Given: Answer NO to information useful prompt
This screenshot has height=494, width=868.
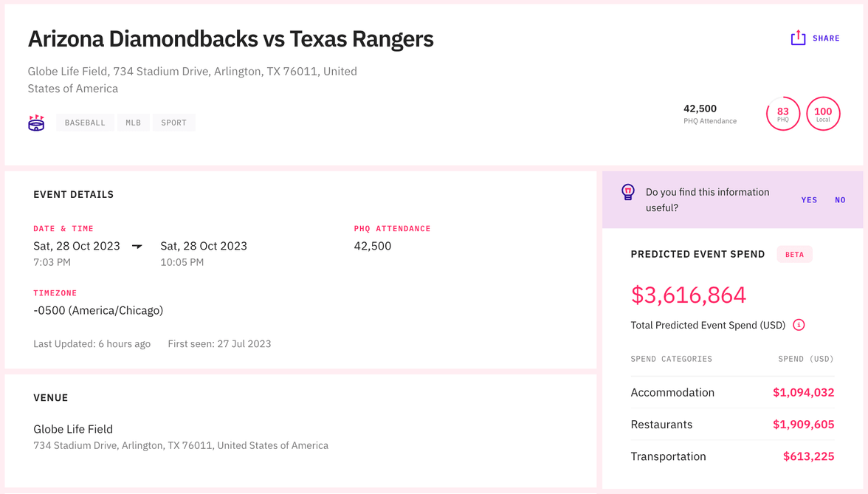Looking at the screenshot, I should coord(840,200).
